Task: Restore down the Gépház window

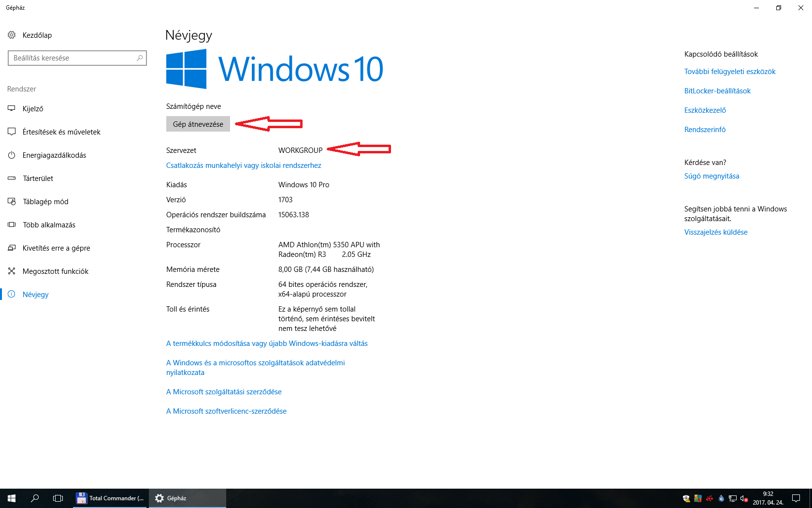Action: [x=779, y=8]
